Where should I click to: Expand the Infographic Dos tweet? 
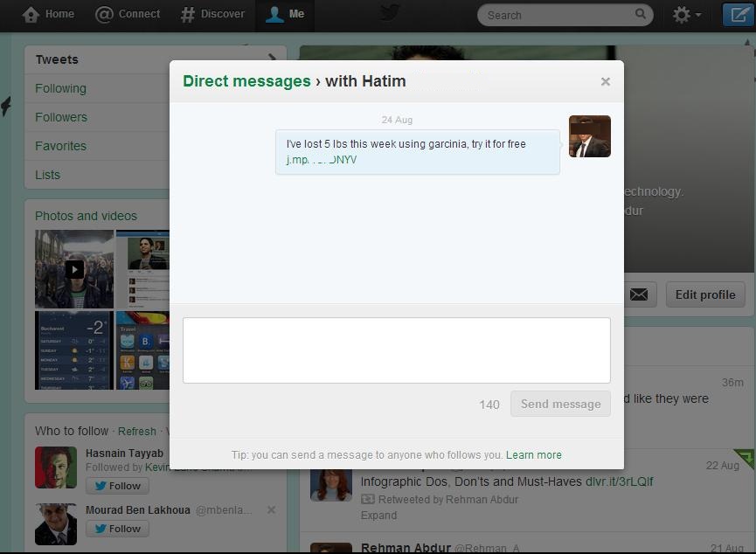click(x=378, y=516)
